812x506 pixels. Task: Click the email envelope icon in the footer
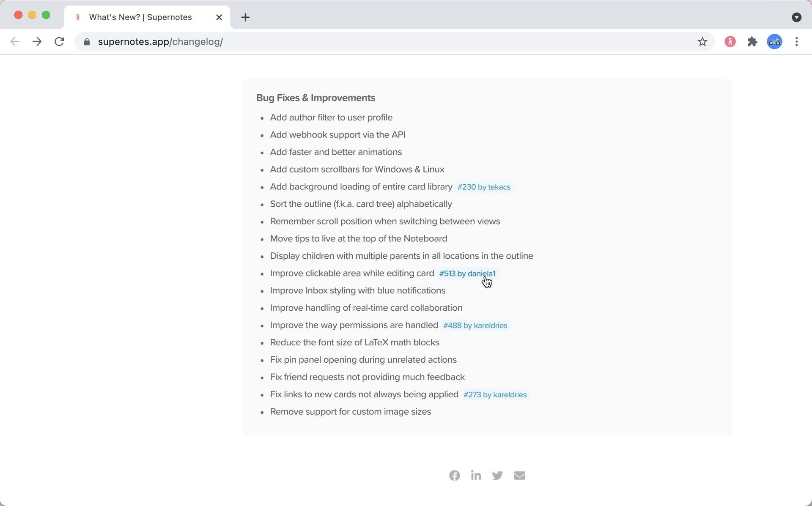pos(519,475)
